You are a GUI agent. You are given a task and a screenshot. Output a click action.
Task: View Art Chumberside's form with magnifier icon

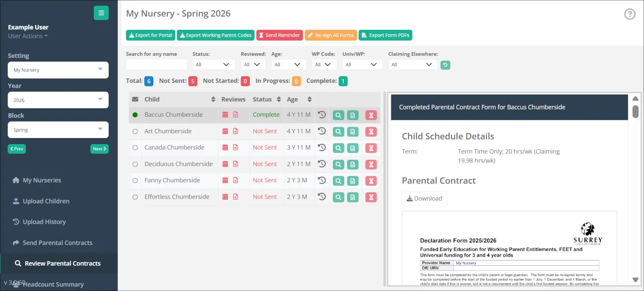[339, 132]
